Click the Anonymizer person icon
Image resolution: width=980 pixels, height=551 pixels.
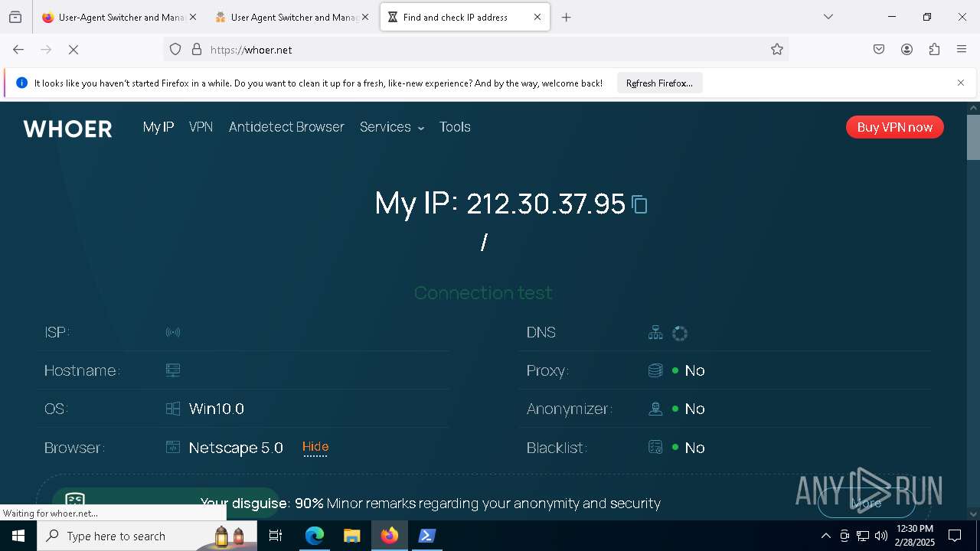pyautogui.click(x=655, y=409)
